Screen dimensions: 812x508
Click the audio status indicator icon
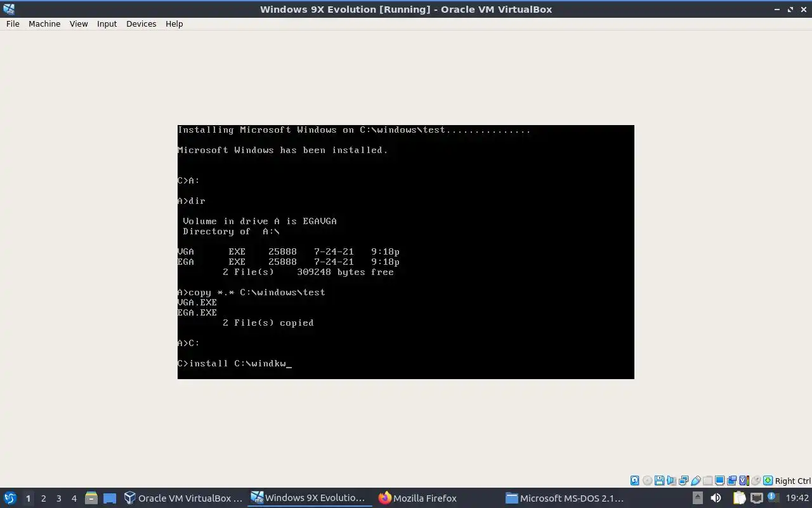click(671, 481)
